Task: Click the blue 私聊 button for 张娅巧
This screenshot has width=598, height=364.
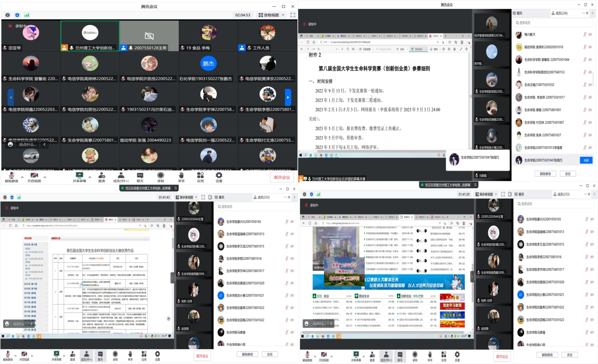Action: pyautogui.click(x=586, y=160)
